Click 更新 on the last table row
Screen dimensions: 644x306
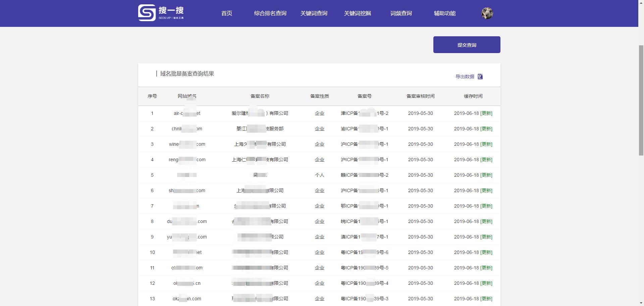tap(486, 299)
